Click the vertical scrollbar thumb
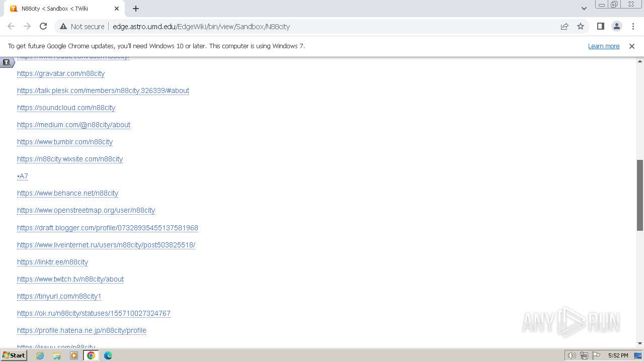The image size is (644, 362). (640, 195)
